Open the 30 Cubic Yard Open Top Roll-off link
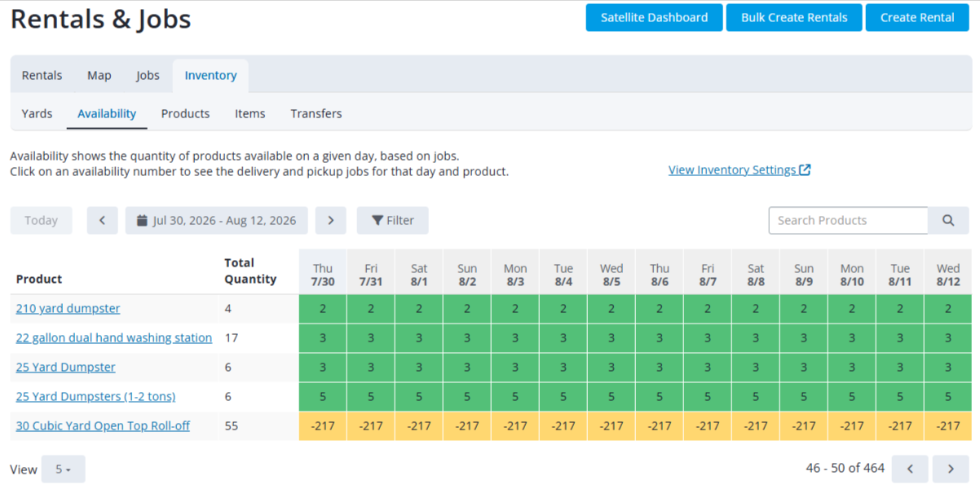 (103, 425)
